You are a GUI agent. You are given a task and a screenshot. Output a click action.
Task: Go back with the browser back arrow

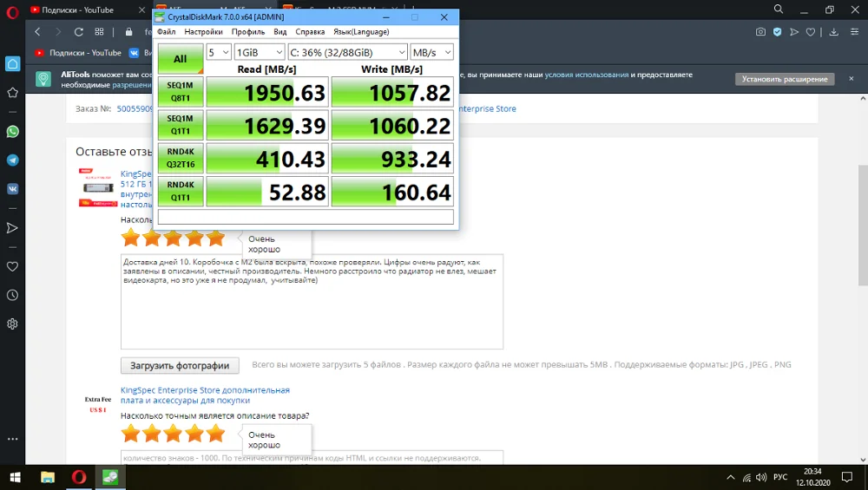[37, 32]
